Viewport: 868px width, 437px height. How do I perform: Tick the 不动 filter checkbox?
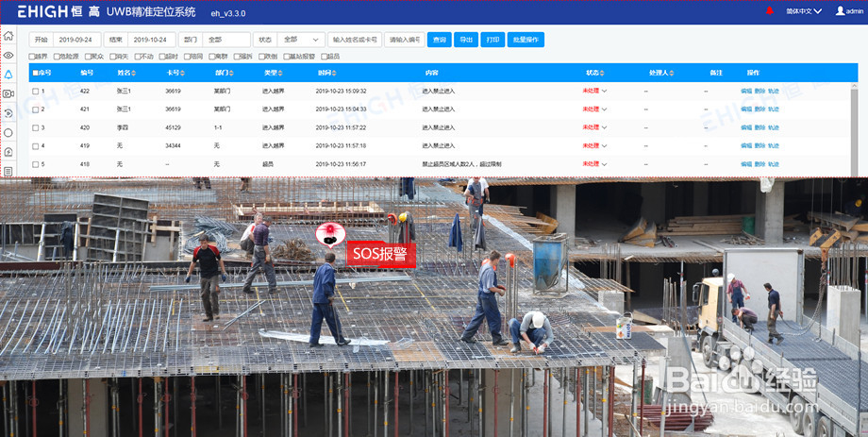(x=138, y=57)
